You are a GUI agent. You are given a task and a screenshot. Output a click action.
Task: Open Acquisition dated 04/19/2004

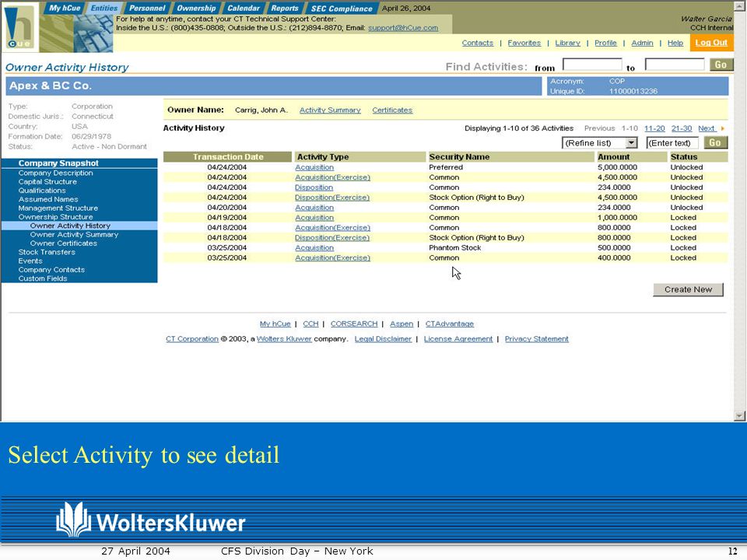314,218
